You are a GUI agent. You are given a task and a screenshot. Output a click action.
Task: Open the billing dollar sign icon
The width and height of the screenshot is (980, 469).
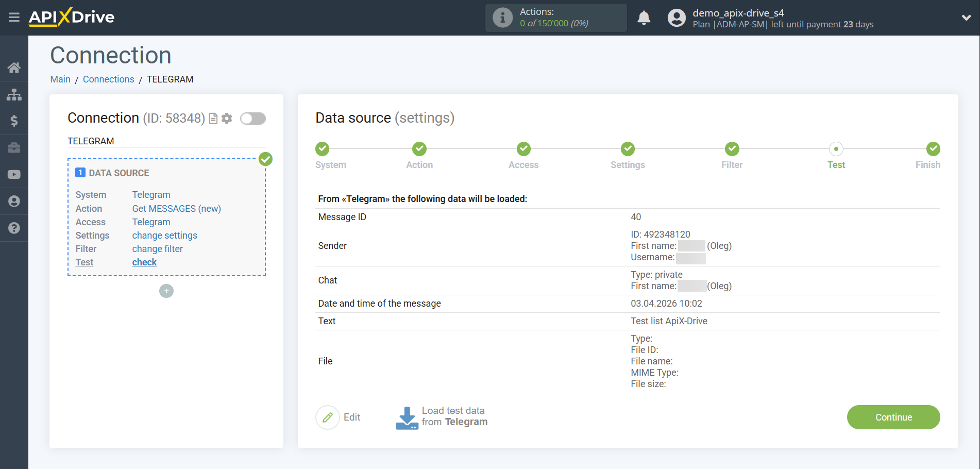click(x=14, y=121)
